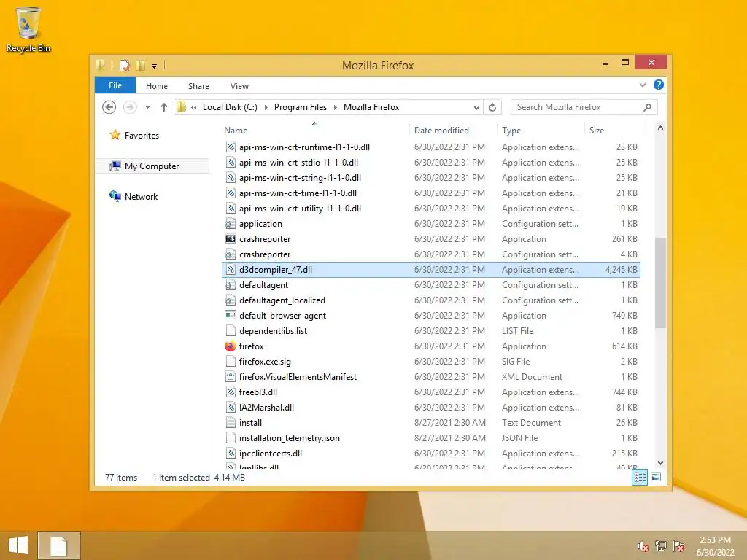This screenshot has width=747, height=560.
Task: Click the network tray icon
Action: click(x=661, y=546)
